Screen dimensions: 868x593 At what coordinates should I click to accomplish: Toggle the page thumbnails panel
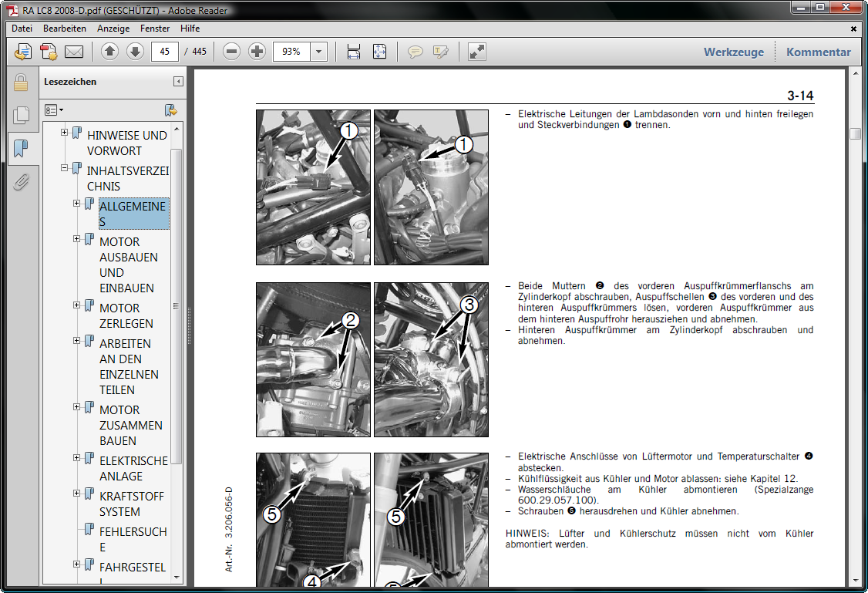[x=21, y=116]
